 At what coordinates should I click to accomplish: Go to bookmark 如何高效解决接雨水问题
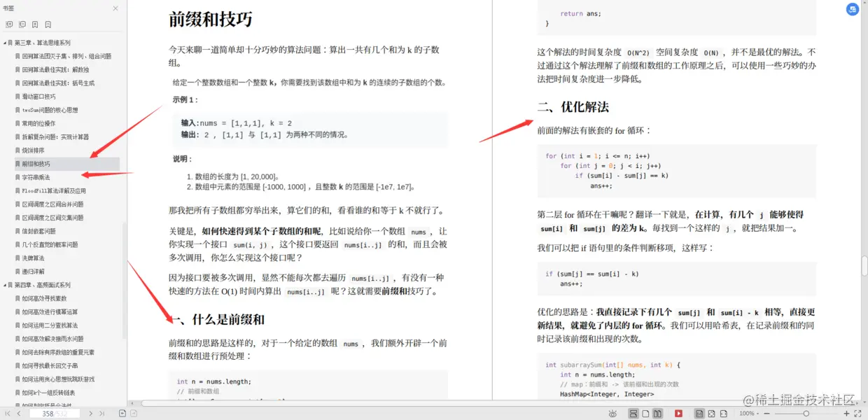pyautogui.click(x=52, y=339)
